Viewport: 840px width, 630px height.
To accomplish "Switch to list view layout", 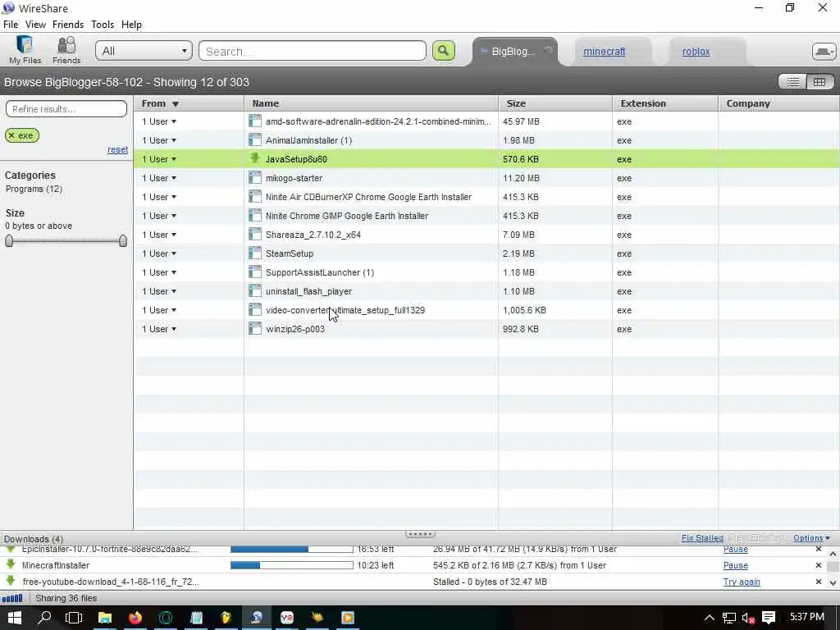I will (793, 82).
